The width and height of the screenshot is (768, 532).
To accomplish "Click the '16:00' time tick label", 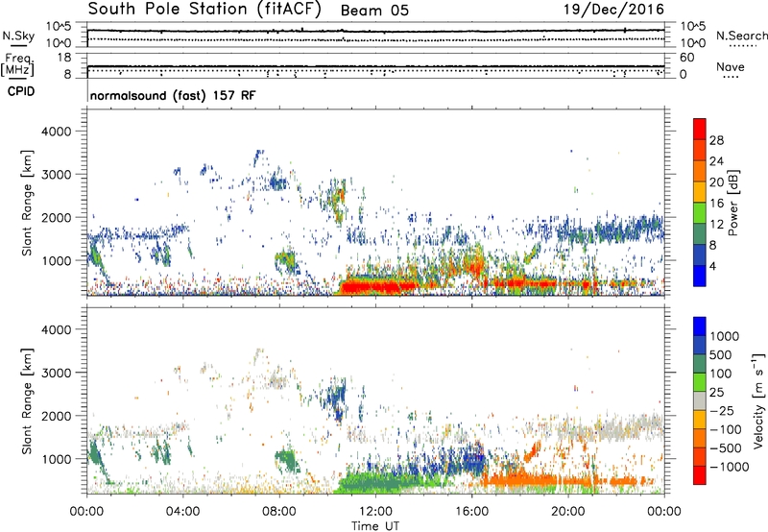I will tap(471, 512).
